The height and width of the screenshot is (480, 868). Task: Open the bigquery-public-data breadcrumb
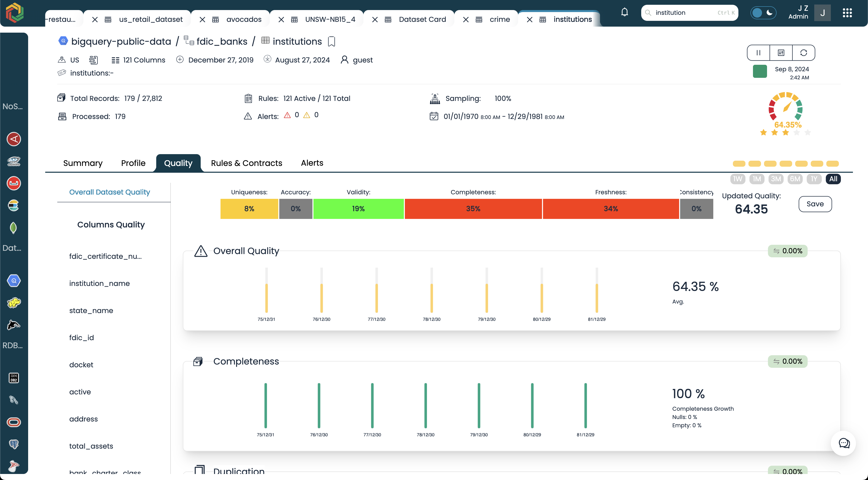(121, 41)
